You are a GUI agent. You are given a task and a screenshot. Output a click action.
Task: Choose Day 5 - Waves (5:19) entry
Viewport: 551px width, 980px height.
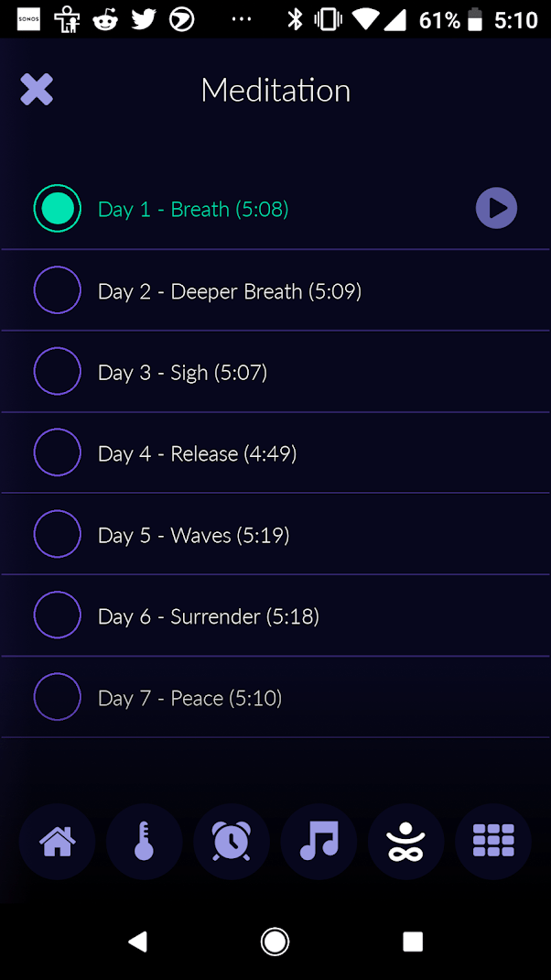pyautogui.click(x=275, y=534)
